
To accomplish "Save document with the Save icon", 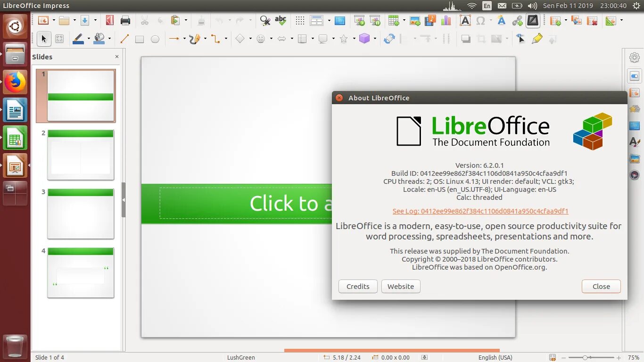I will tap(85, 20).
